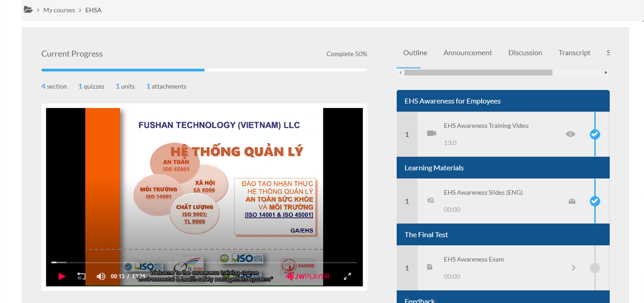Switch to the Announcement tab
Screen dimensions: 644x303
467,53
